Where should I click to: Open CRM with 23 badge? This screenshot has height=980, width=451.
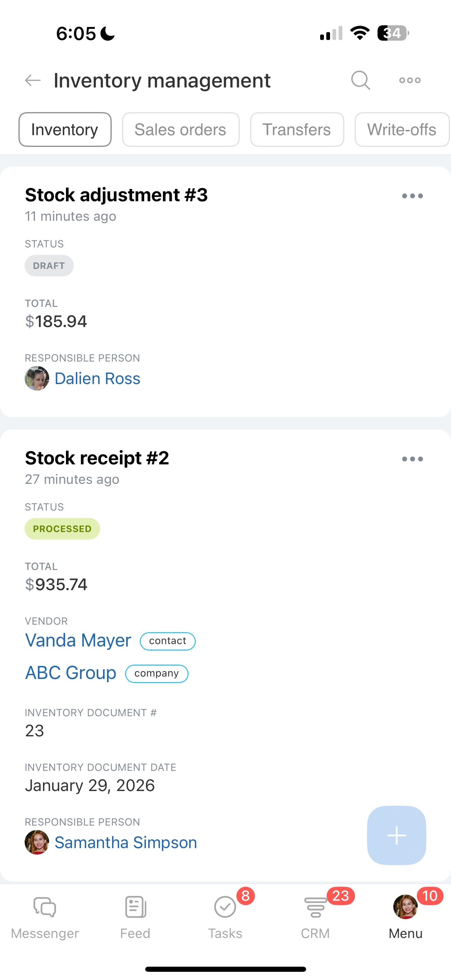click(315, 917)
